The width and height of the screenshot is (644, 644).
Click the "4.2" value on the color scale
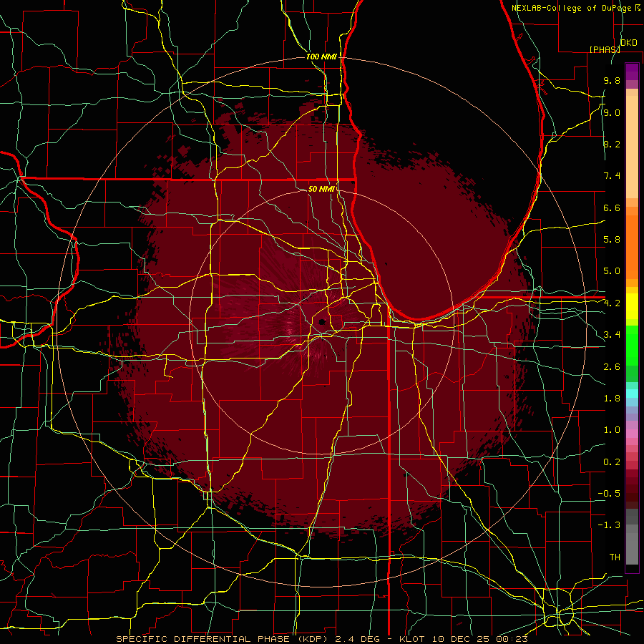coord(612,303)
